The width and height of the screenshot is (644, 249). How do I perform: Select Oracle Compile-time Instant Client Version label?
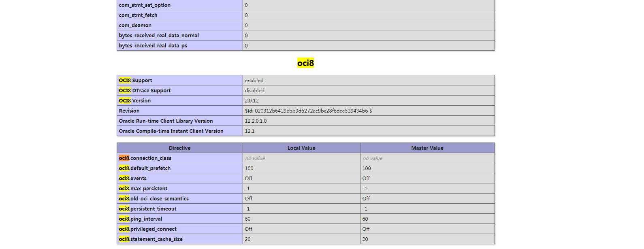click(x=171, y=131)
